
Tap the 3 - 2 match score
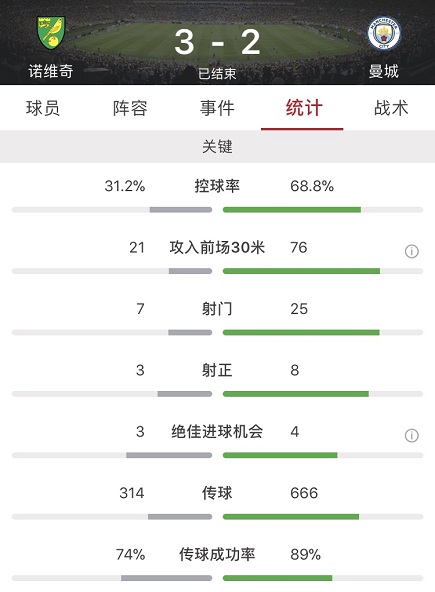click(218, 42)
